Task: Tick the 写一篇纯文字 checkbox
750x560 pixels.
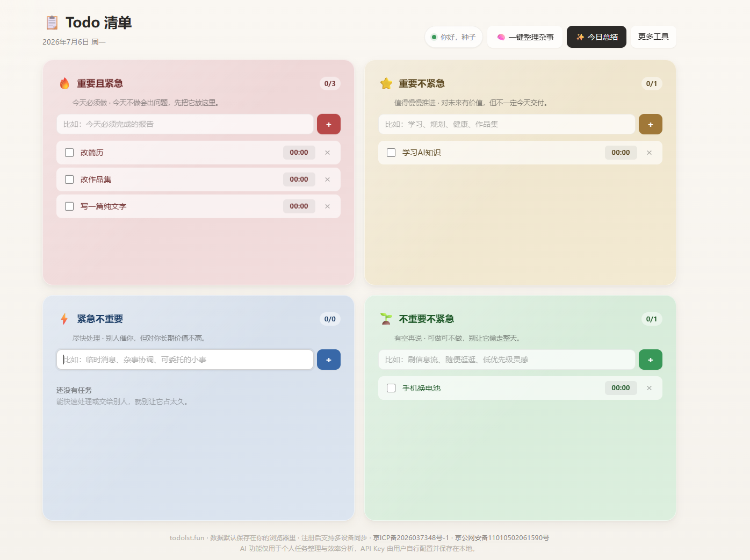Action: (x=69, y=206)
